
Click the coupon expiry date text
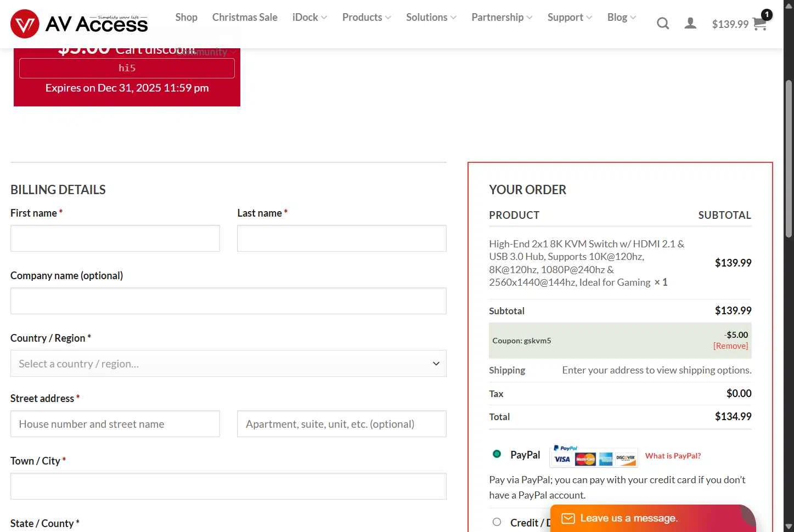[x=127, y=88]
